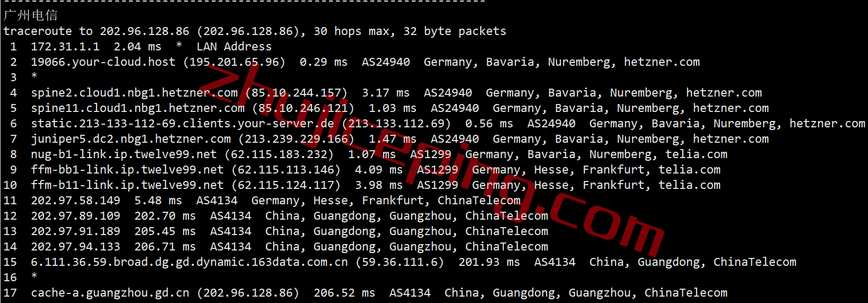This screenshot has width=868, height=303.
Task: Click latency 206.52 ms on hop 17
Action: pyautogui.click(x=344, y=293)
